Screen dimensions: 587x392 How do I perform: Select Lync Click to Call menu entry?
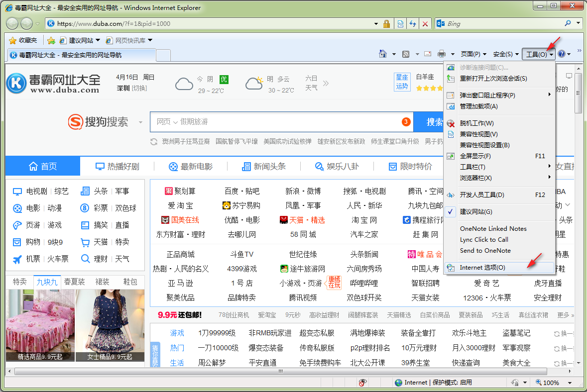tap(499, 239)
